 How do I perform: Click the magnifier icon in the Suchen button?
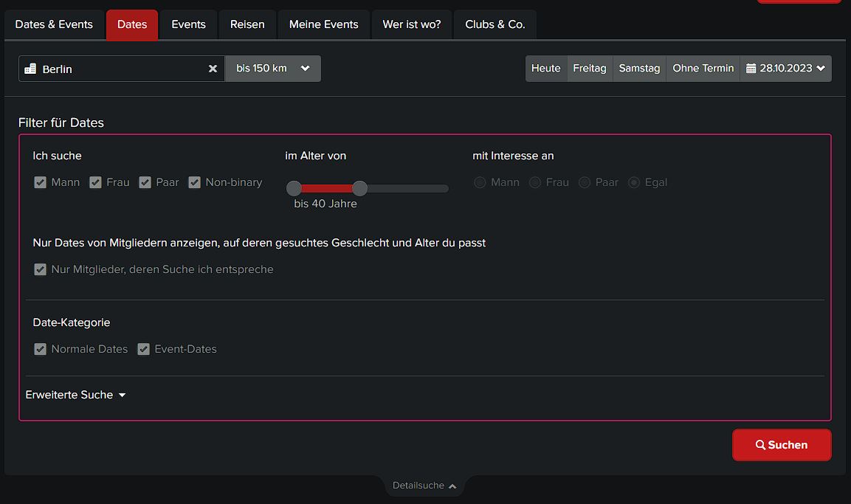click(x=760, y=445)
